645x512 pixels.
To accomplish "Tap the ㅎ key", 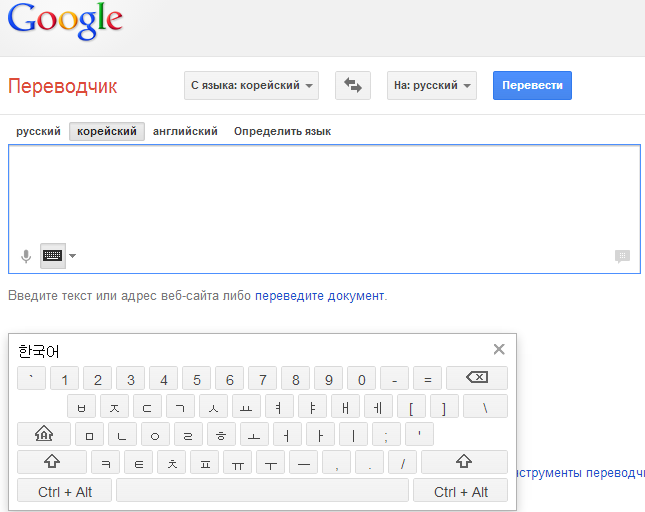I will tap(221, 434).
